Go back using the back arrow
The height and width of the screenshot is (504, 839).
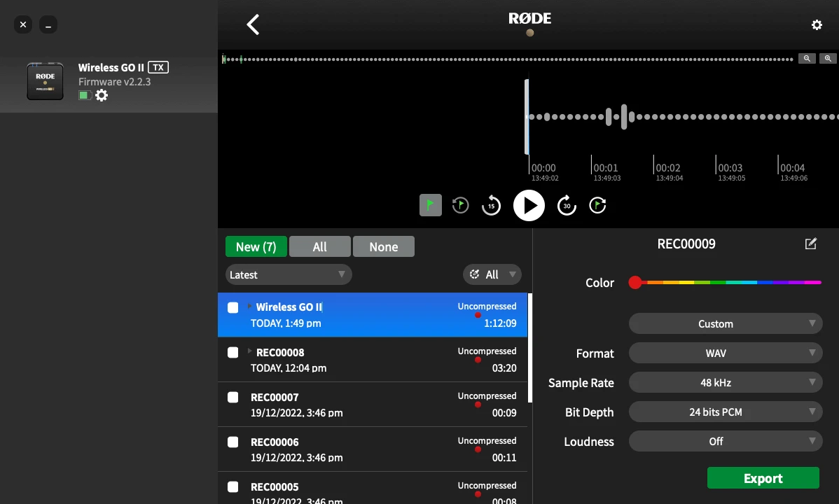pos(253,25)
